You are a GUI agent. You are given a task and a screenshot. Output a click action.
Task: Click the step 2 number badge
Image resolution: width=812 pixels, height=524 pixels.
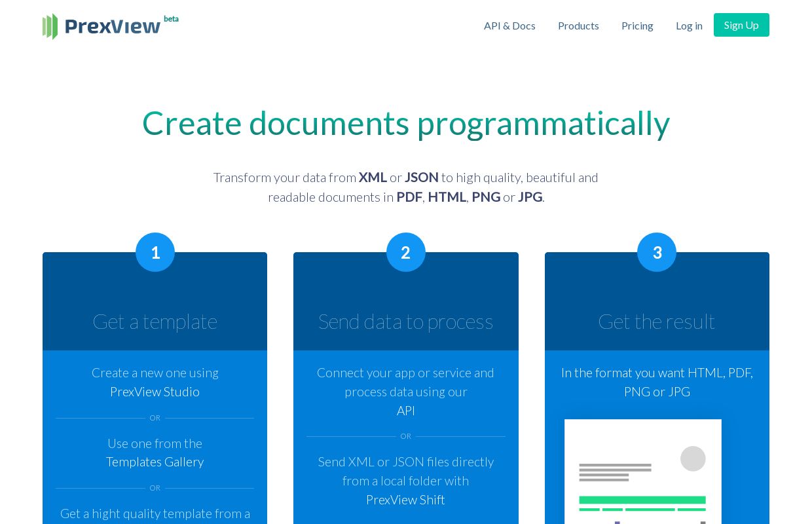406,252
